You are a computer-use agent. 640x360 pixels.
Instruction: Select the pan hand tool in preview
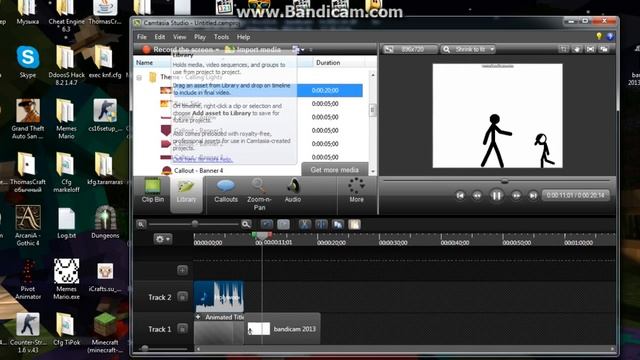click(x=577, y=49)
